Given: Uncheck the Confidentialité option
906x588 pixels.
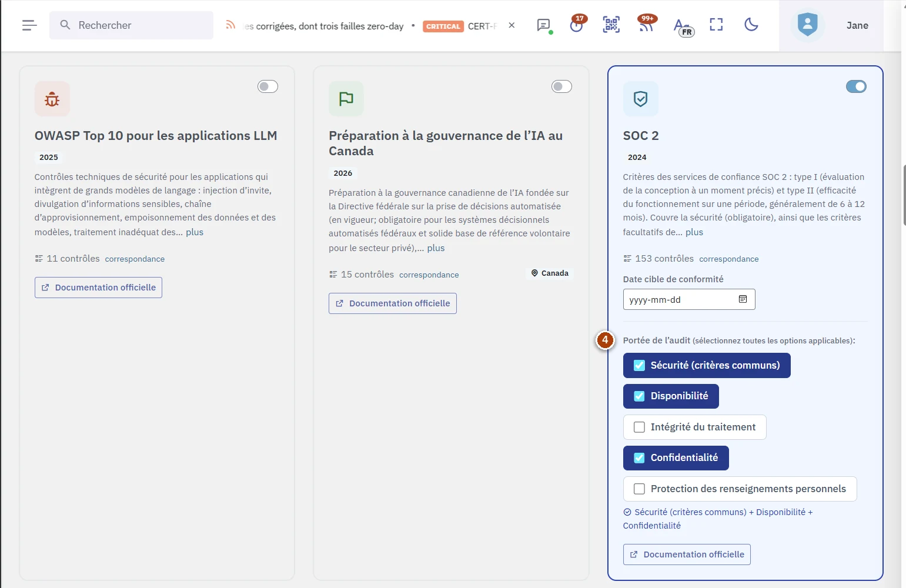Looking at the screenshot, I should click(x=676, y=457).
